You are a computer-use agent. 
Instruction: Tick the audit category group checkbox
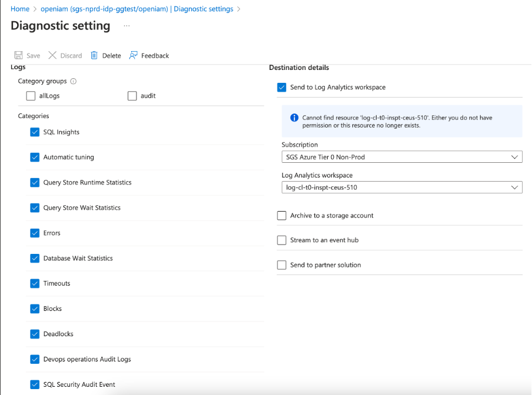tap(132, 96)
